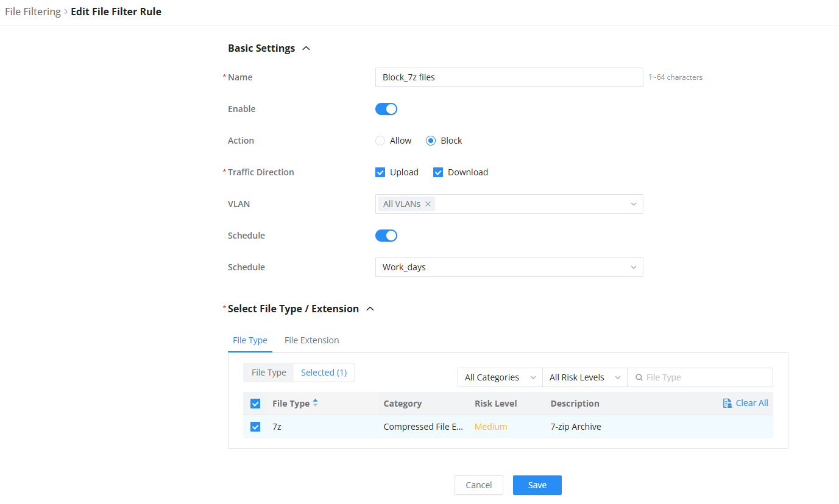Screen dimensions: 839x504
Task: Sort by File Type column arrows
Action: [x=315, y=403]
